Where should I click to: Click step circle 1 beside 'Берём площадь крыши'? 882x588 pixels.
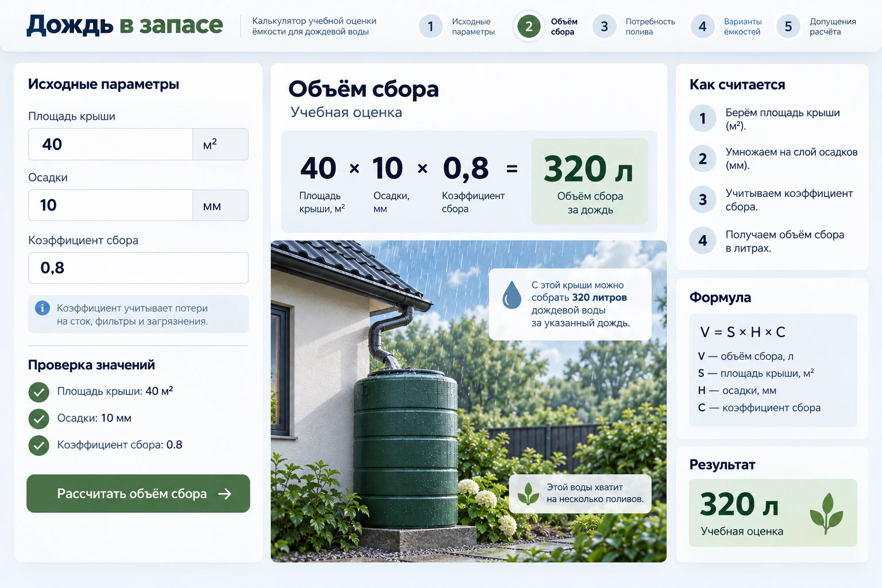703,119
